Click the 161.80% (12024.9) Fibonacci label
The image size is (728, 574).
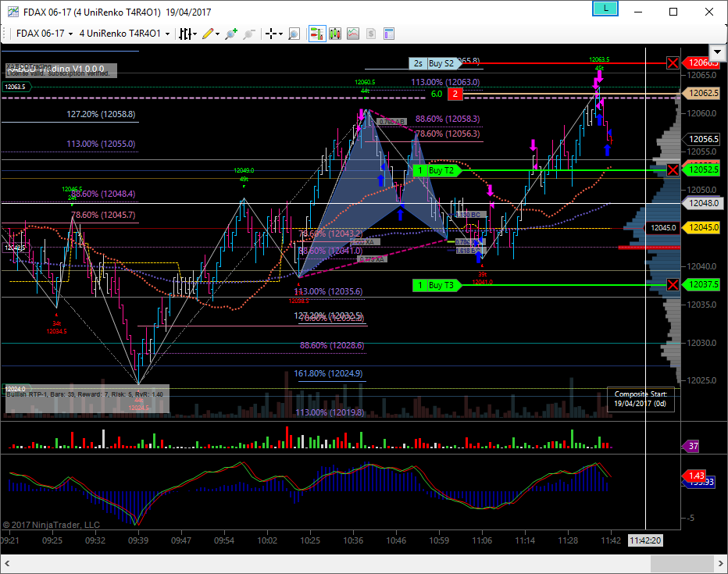point(328,373)
